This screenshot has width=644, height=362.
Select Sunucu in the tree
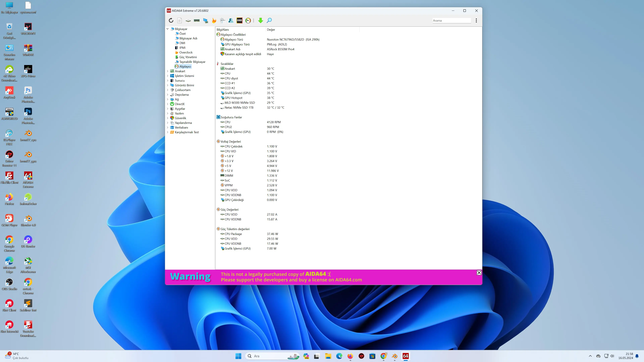[179, 80]
